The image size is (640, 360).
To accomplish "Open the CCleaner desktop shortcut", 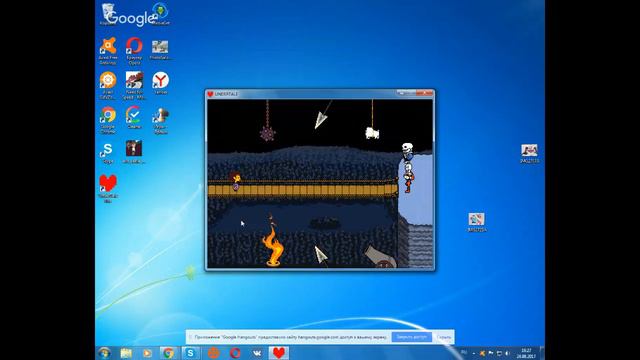I will (x=134, y=118).
